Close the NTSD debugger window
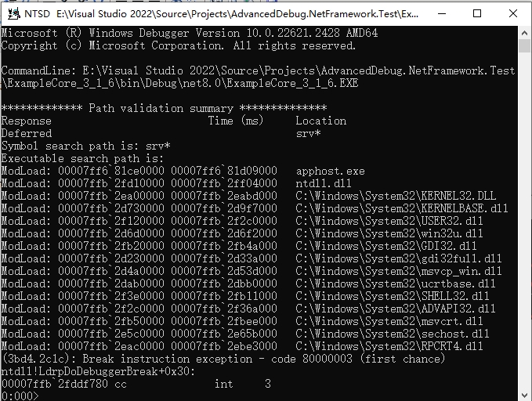This screenshot has width=532, height=401. point(513,13)
